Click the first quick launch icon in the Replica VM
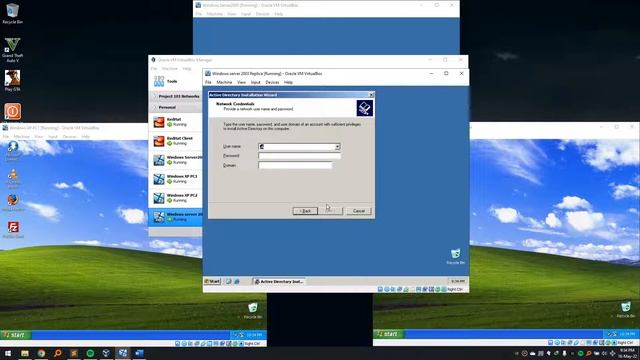This screenshot has height=360, width=640. 229,282
